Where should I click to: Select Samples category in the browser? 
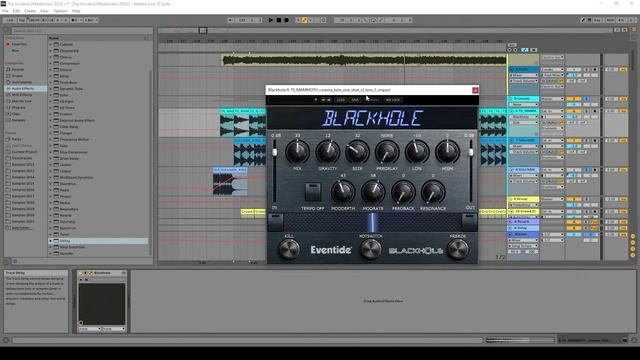[x=18, y=120]
